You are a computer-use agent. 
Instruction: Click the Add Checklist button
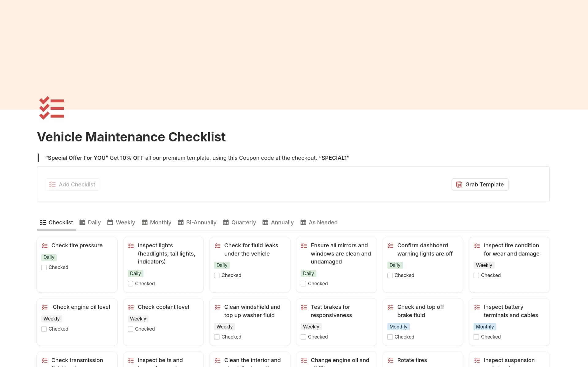point(73,184)
